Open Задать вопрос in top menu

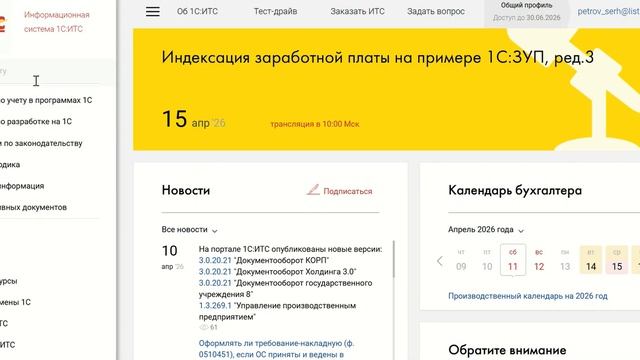tap(436, 11)
